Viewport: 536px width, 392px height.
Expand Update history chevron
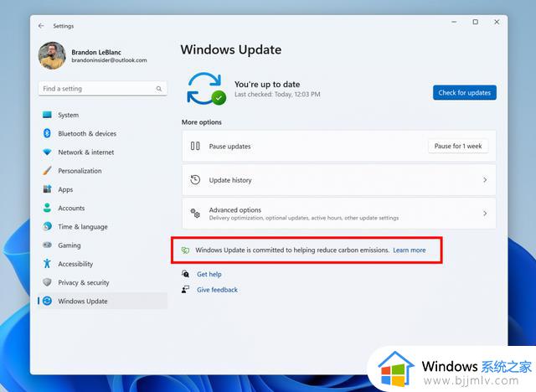coord(485,180)
